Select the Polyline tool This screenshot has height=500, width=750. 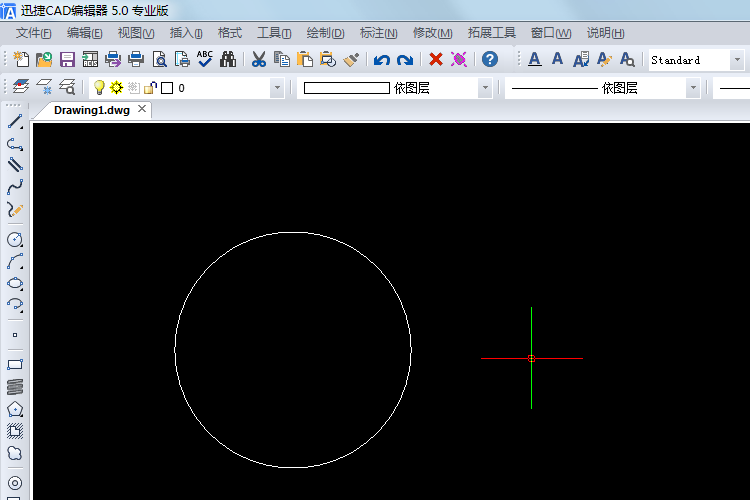point(15,144)
